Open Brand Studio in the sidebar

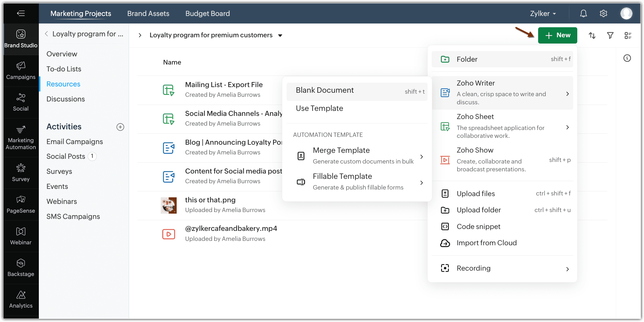coord(21,39)
